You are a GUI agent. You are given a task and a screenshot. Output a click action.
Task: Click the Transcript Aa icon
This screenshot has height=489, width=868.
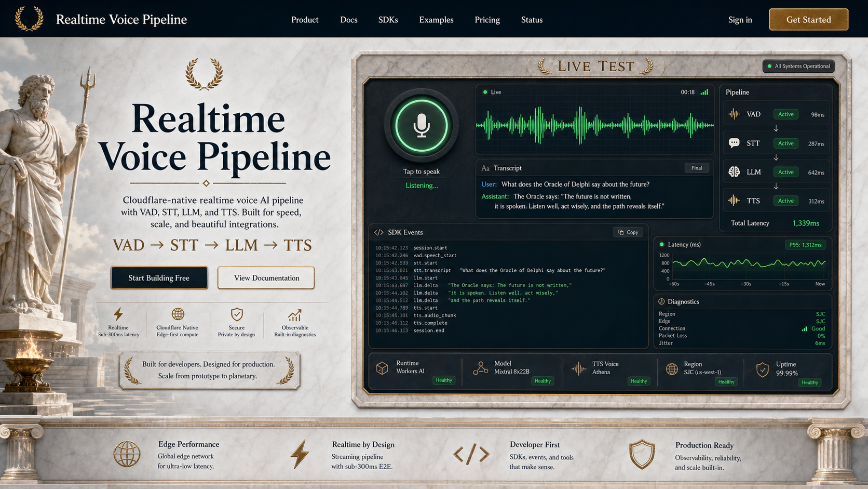click(485, 168)
